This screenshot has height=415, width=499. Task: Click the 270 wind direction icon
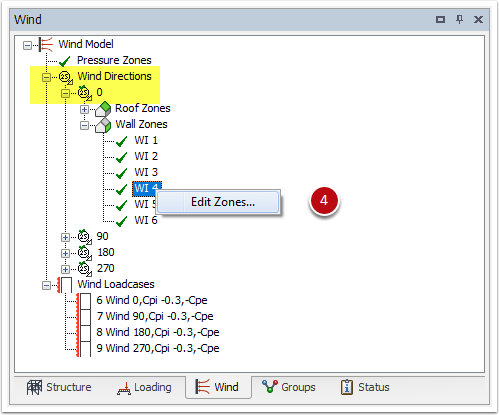[84, 269]
